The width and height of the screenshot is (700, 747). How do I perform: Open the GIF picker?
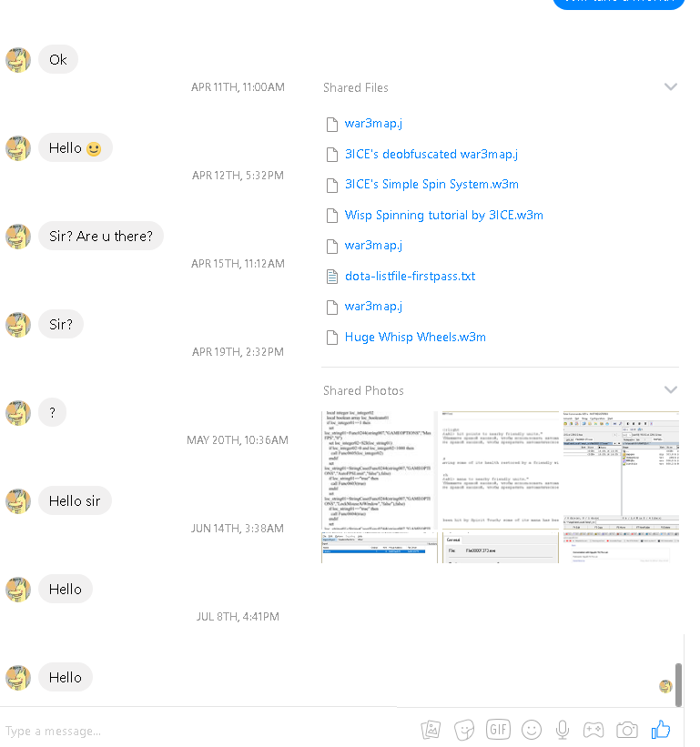[x=498, y=730]
